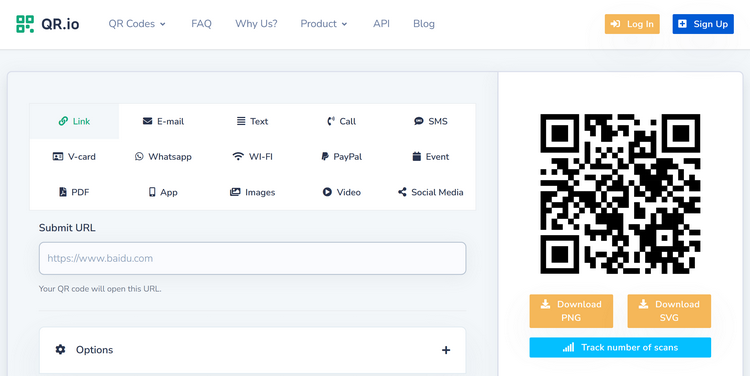Pick the V-card QR type
The image size is (750, 376).
pyautogui.click(x=74, y=157)
